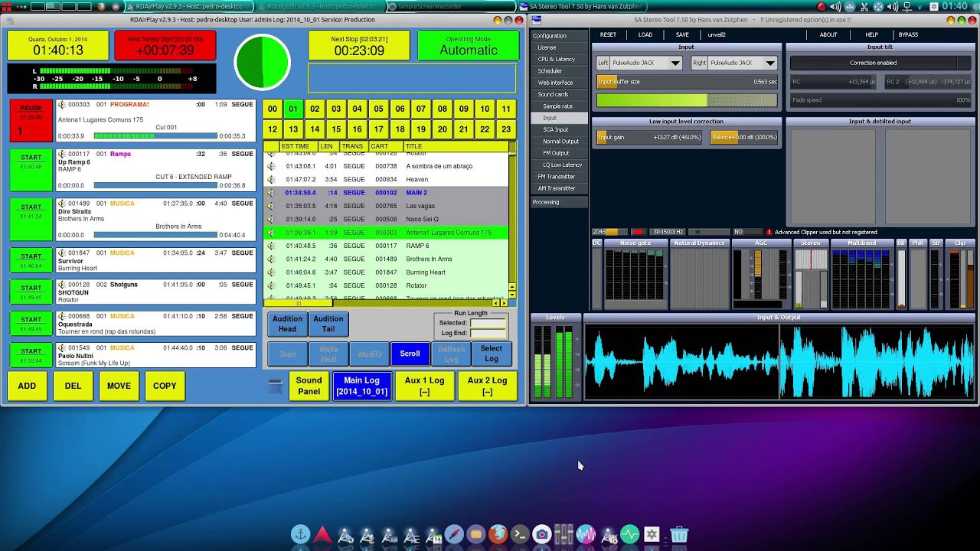Toggle the Scroll button in log panel
The height and width of the screenshot is (551, 980).
click(x=410, y=354)
